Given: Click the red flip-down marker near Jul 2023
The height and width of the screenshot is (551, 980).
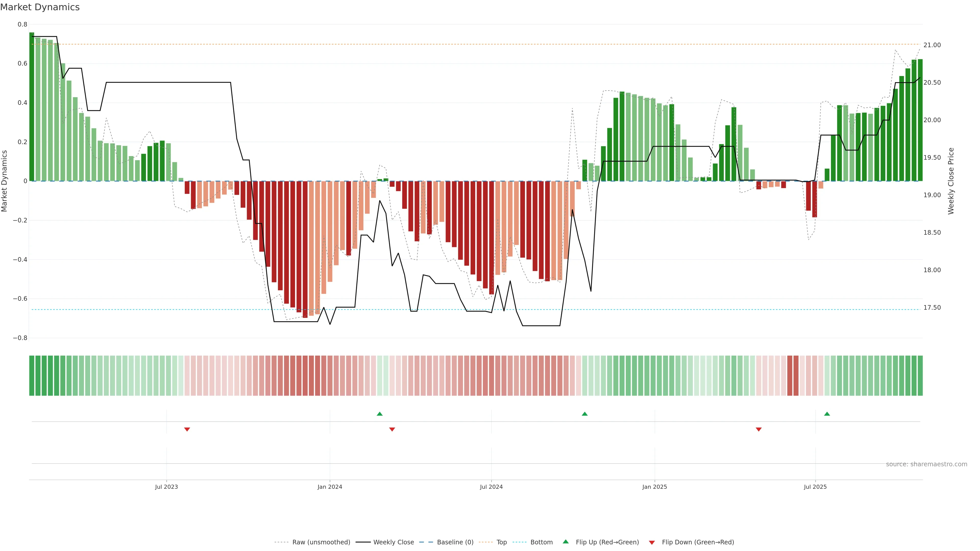Looking at the screenshot, I should [x=187, y=429].
